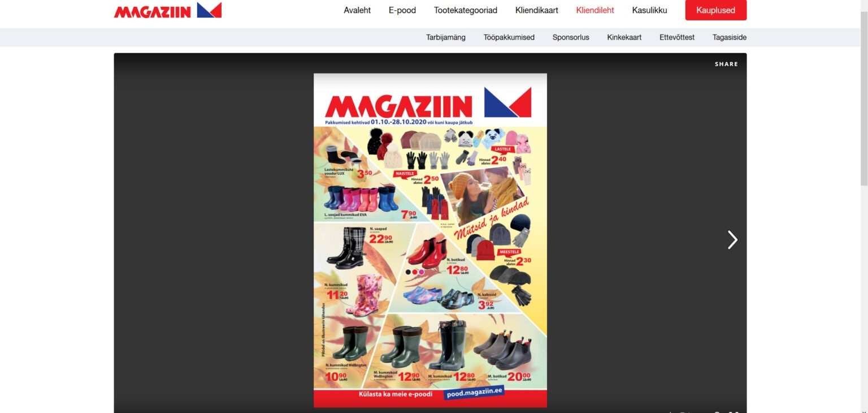This screenshot has width=868, height=413.
Task: Open the Kasulikku menu item
Action: [650, 10]
